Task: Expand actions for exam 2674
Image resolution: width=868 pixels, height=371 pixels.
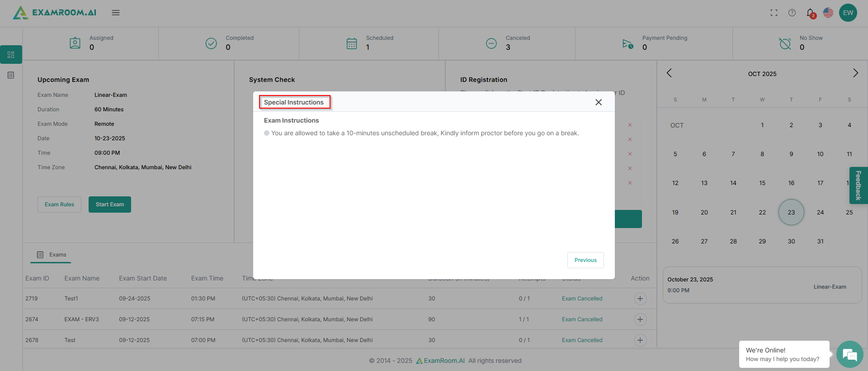Action: click(640, 319)
